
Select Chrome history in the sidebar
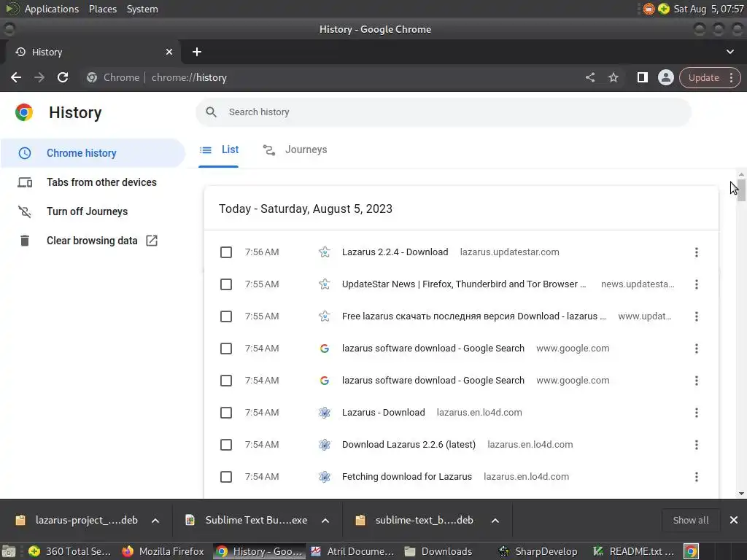(x=93, y=153)
